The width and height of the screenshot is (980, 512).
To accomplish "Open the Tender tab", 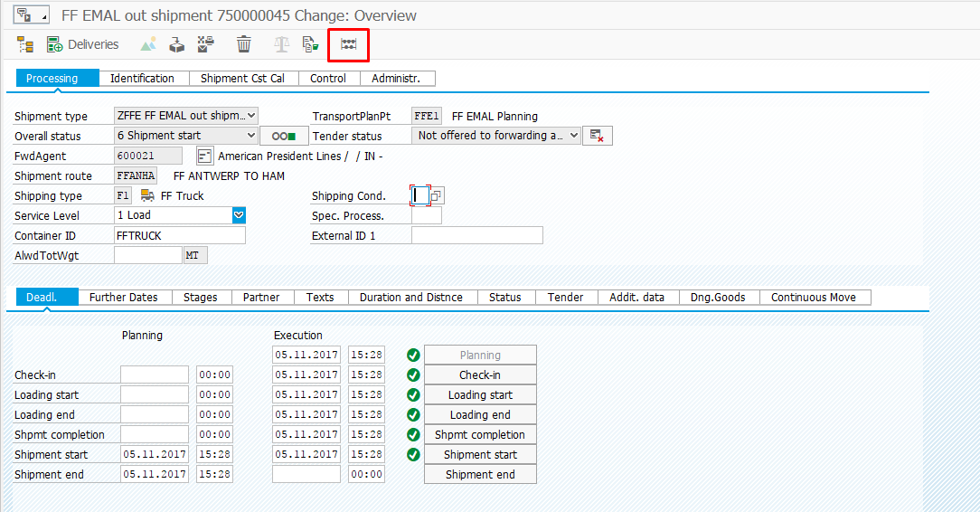I will [566, 297].
